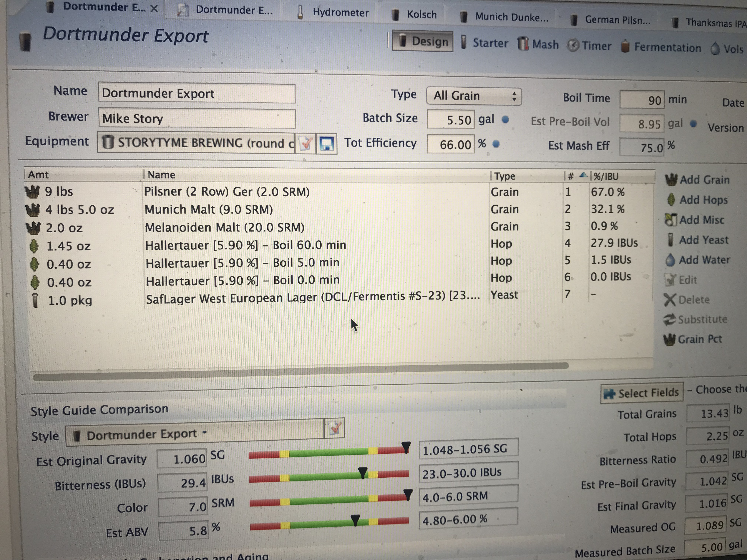Click the blue dot beside Tot Efficiency
The height and width of the screenshot is (560, 747).
496,144
